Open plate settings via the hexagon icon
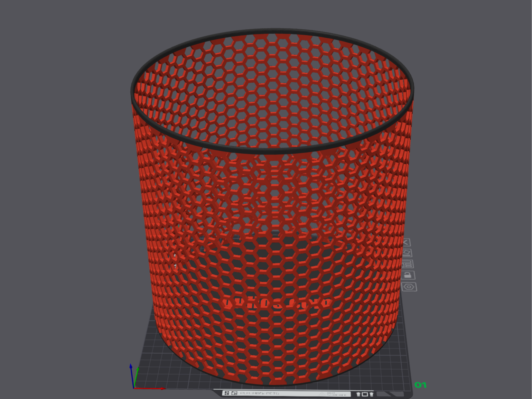The image size is (532, 399). (409, 287)
